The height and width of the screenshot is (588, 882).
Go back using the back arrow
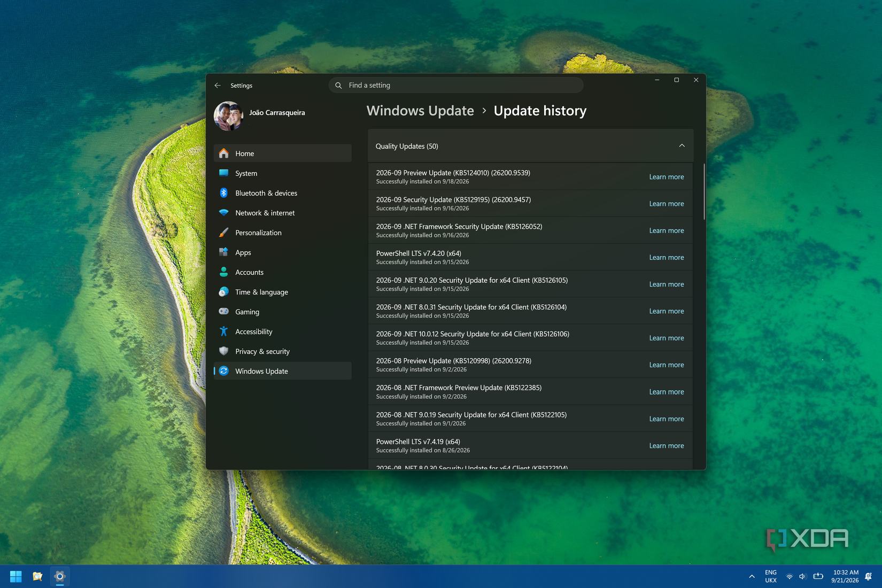tap(218, 86)
